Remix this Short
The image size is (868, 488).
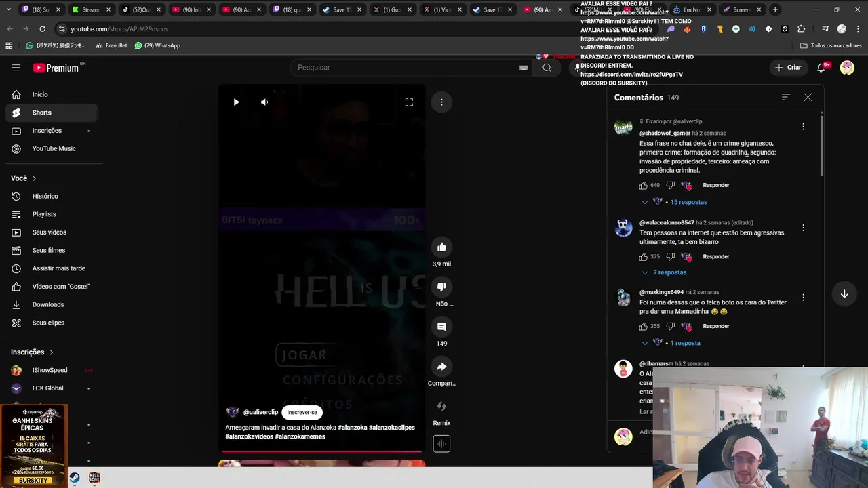[x=441, y=407]
